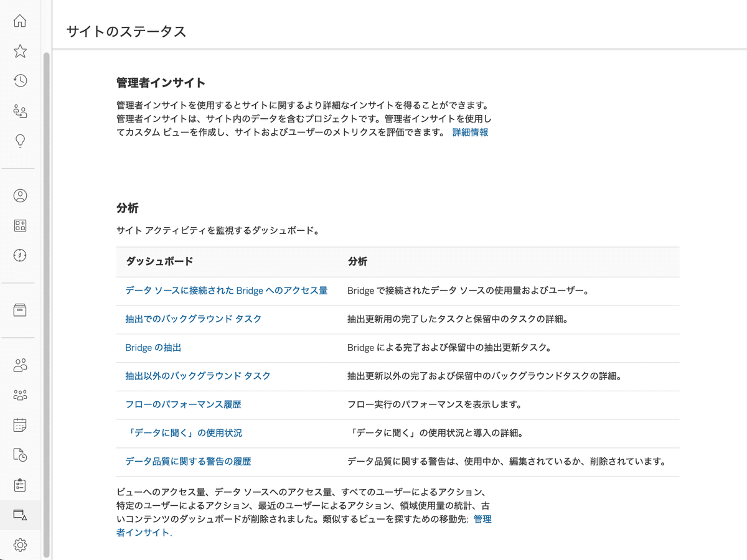Open the Groups icon in the sidebar
Screen dimensions: 747x560
pos(20,395)
